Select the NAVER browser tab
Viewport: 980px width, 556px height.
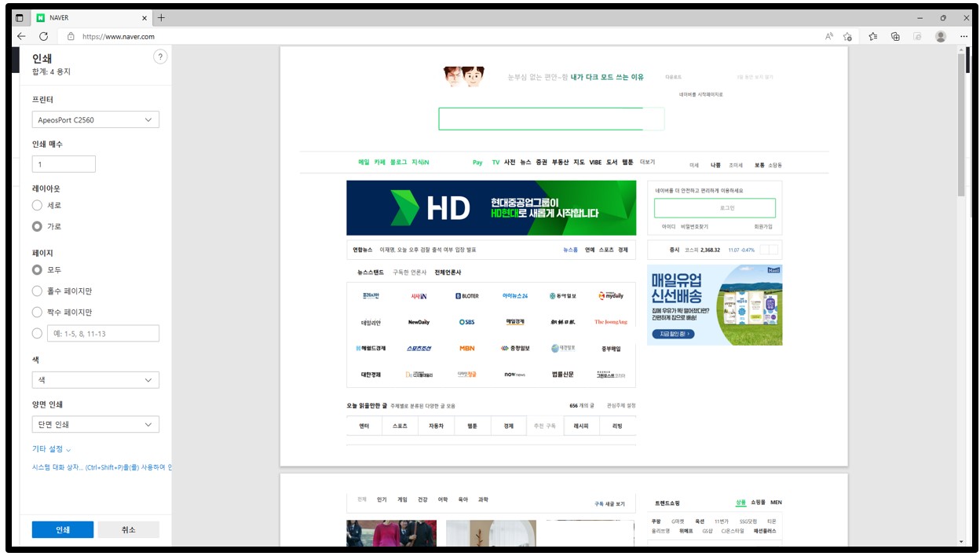92,17
